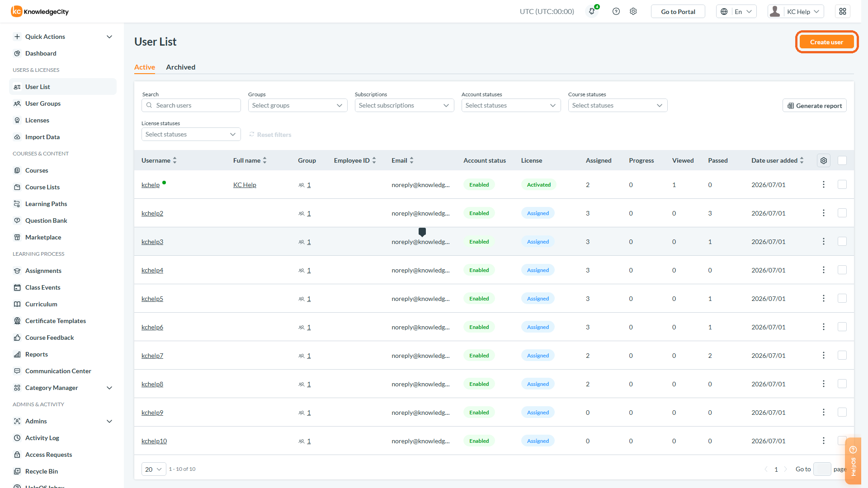The image size is (868, 488).
Task: Expand the Quick Actions menu
Action: click(63, 37)
